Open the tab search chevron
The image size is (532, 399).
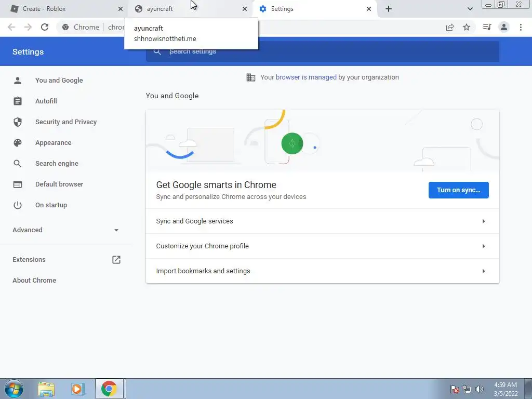pyautogui.click(x=470, y=9)
